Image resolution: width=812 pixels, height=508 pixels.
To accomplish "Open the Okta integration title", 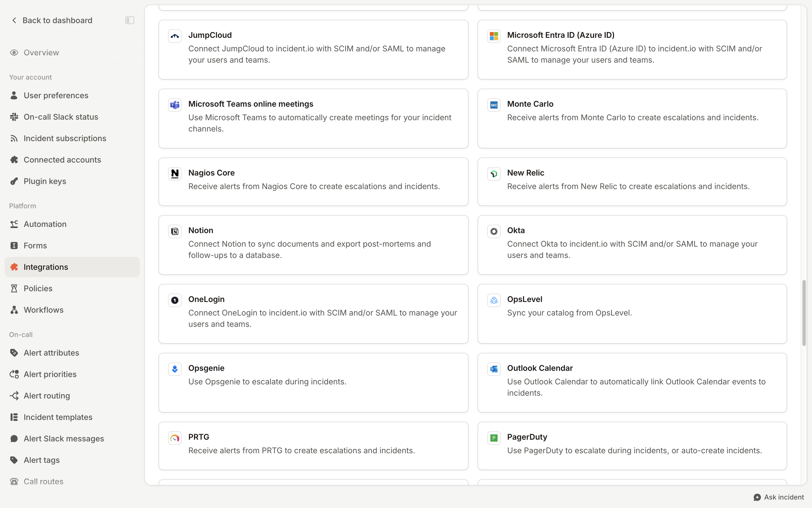I will tap(516, 230).
